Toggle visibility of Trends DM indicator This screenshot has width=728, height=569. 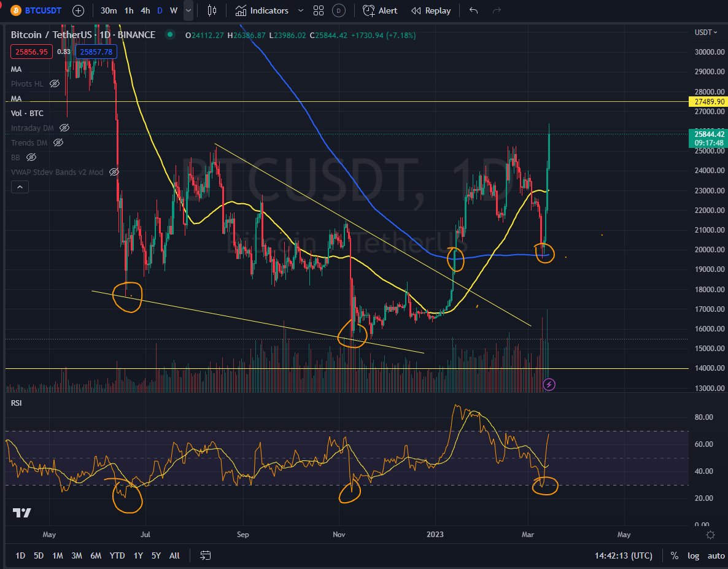point(58,142)
